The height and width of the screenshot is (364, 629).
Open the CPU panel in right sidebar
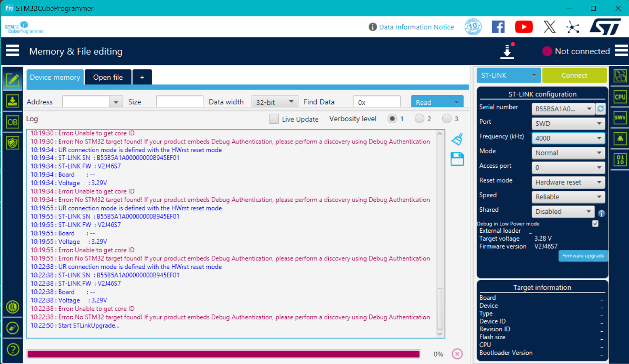(x=620, y=97)
